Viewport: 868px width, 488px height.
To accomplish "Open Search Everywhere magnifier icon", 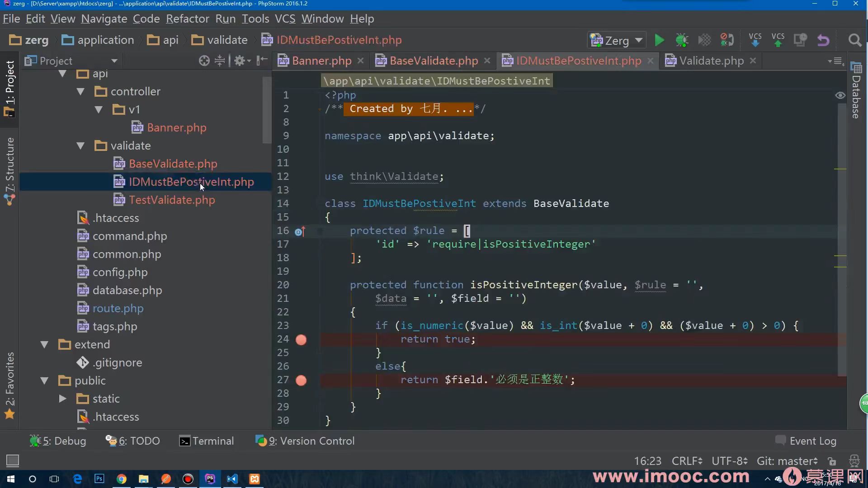I will (x=854, y=40).
